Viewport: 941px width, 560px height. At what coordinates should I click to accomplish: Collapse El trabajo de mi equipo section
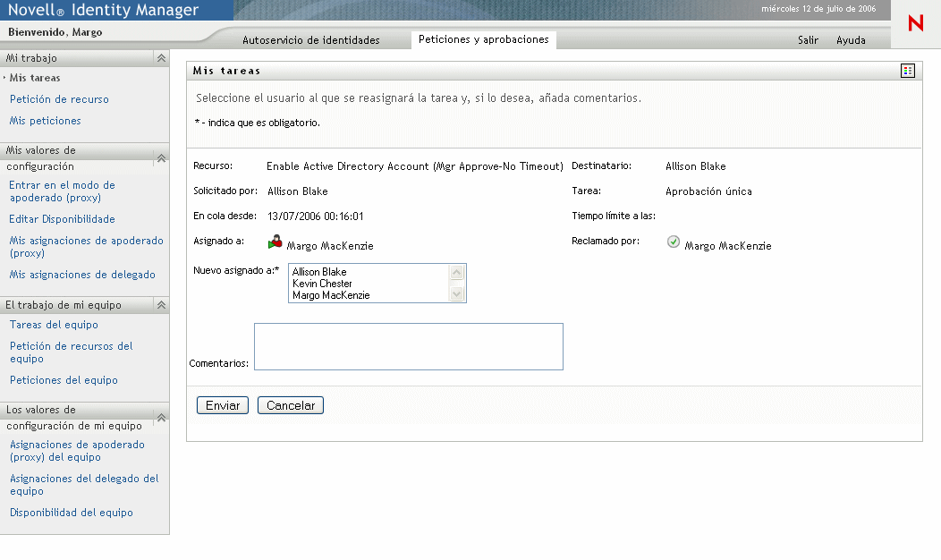pos(161,305)
